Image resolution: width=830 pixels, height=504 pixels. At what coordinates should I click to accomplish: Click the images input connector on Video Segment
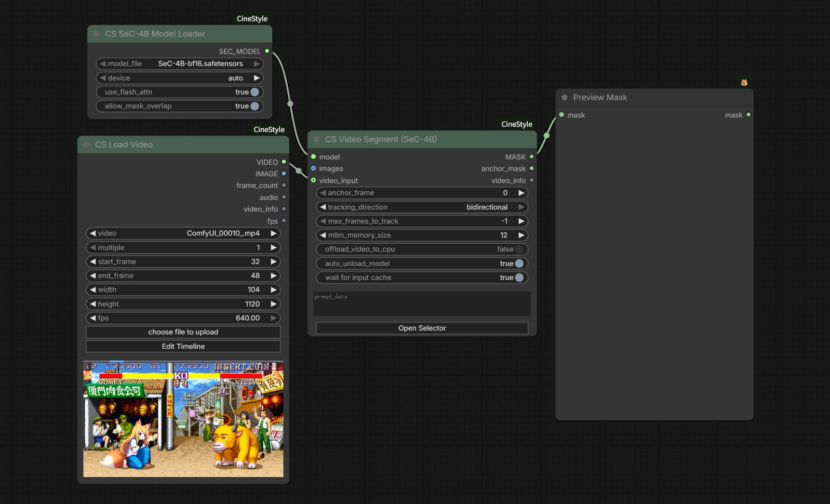[x=313, y=169]
